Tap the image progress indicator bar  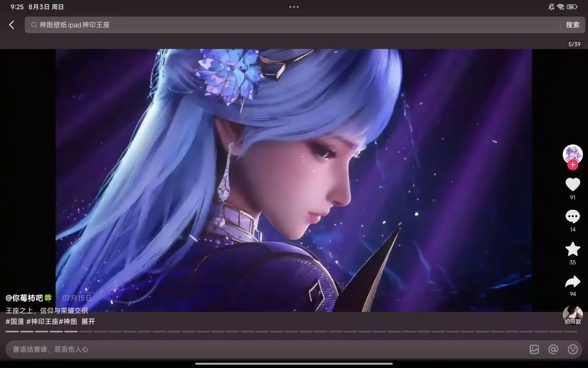point(292,331)
